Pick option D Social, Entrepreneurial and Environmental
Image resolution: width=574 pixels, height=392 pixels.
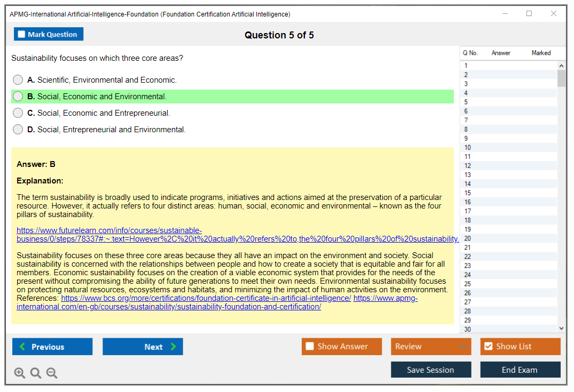(x=18, y=130)
